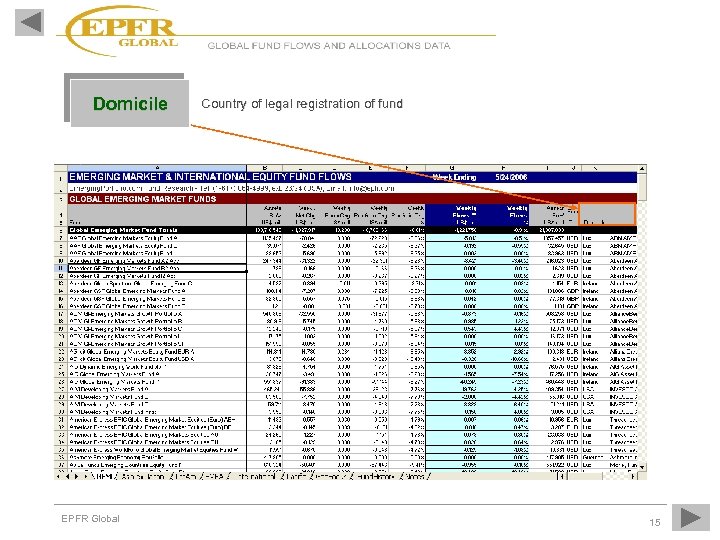The image size is (720, 540).
Task: Click the horizontal scrollbar right arrow
Action: click(633, 477)
